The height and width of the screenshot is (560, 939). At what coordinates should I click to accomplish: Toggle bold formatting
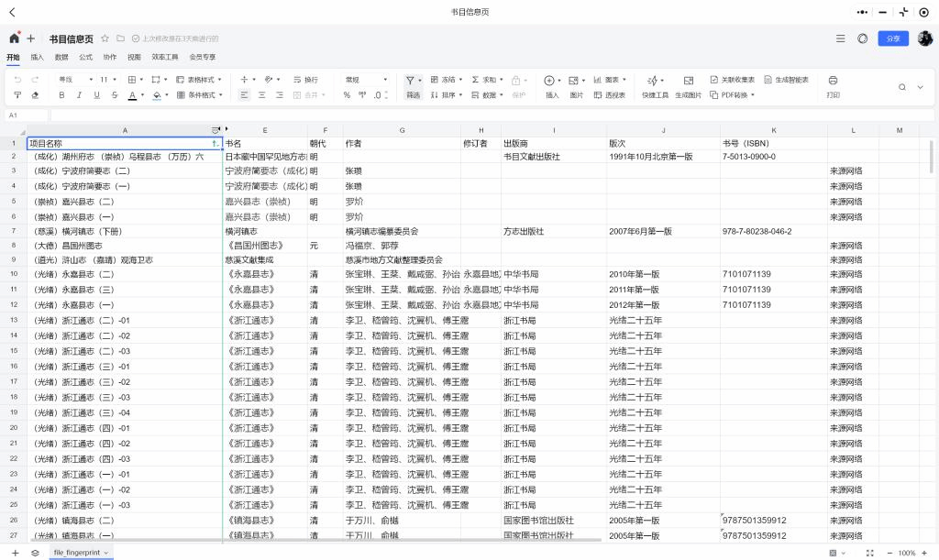click(x=61, y=94)
